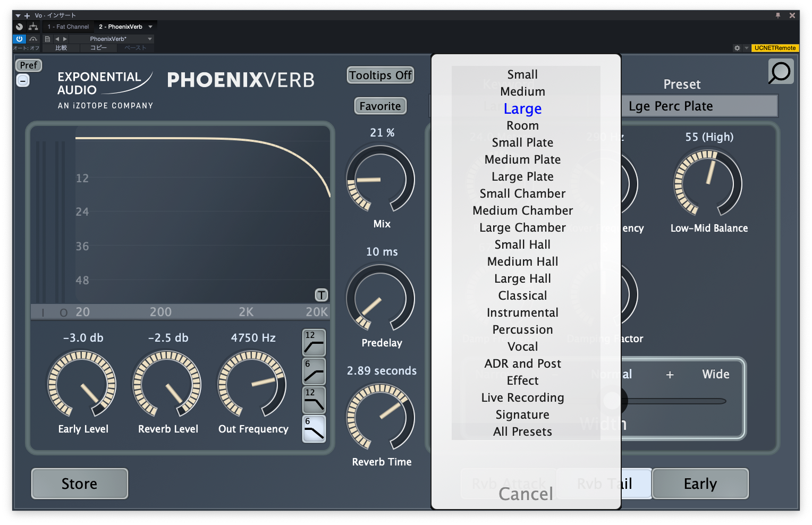Open the Pref button

29,65
